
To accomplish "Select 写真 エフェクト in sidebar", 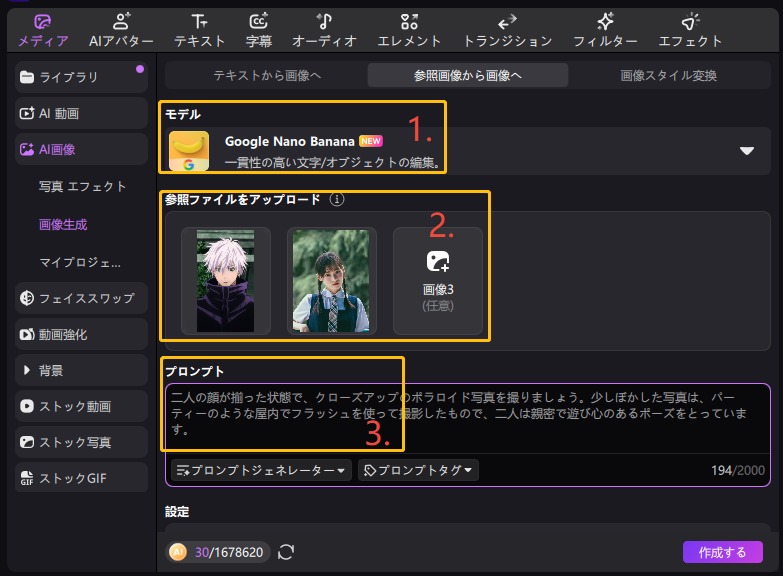I will click(83, 186).
